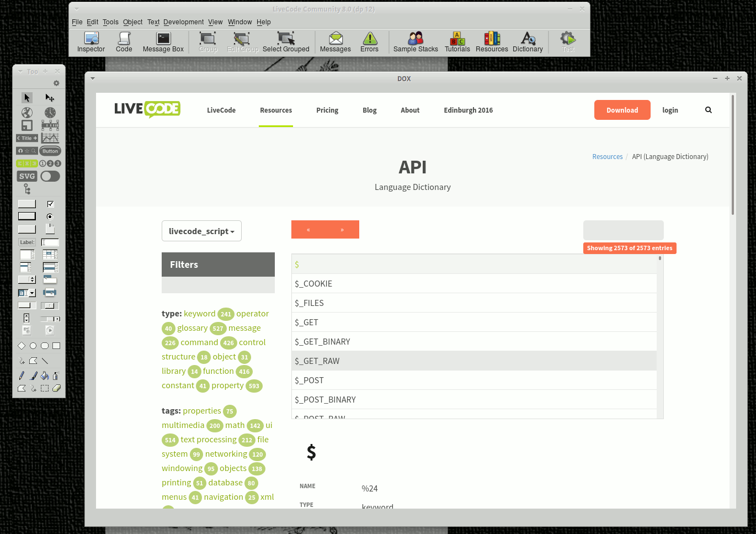
Task: Click the search field above entries count
Action: click(624, 230)
